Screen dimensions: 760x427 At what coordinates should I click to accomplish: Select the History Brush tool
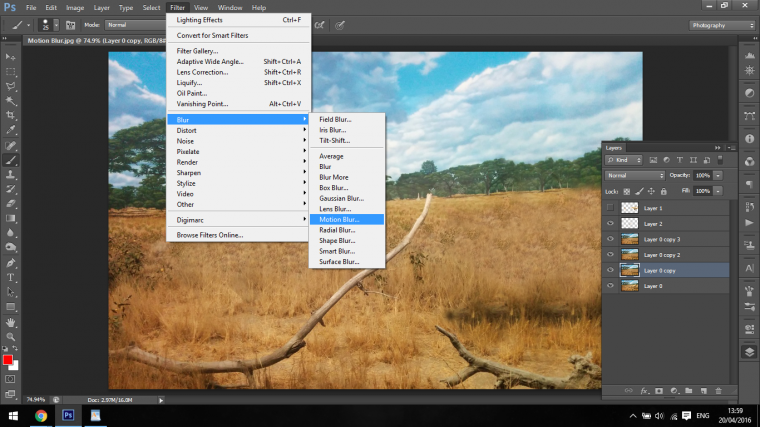coord(10,189)
